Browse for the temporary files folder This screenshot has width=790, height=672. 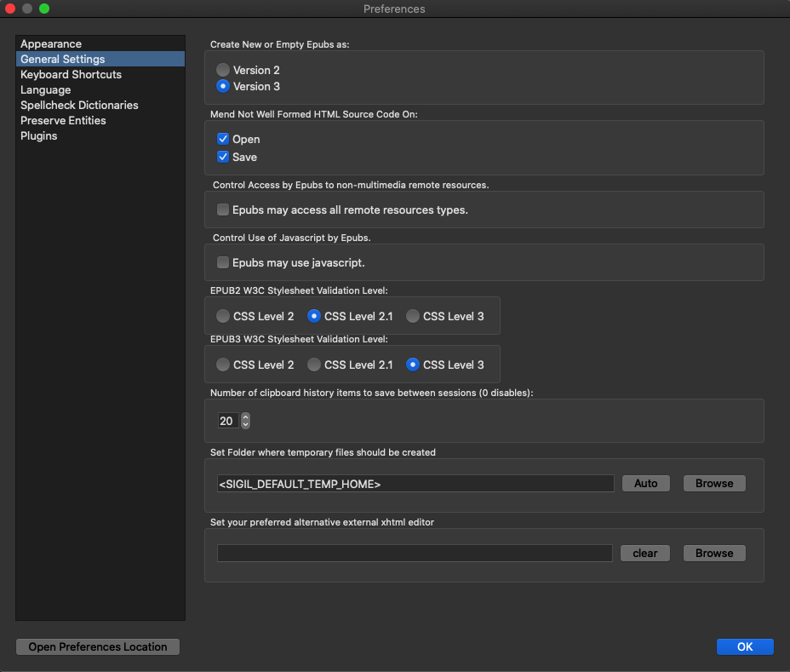pyautogui.click(x=713, y=483)
